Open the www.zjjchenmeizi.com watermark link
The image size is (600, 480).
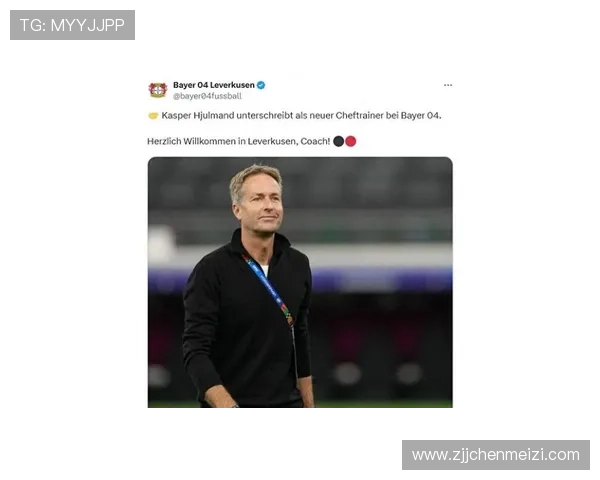tap(496, 455)
